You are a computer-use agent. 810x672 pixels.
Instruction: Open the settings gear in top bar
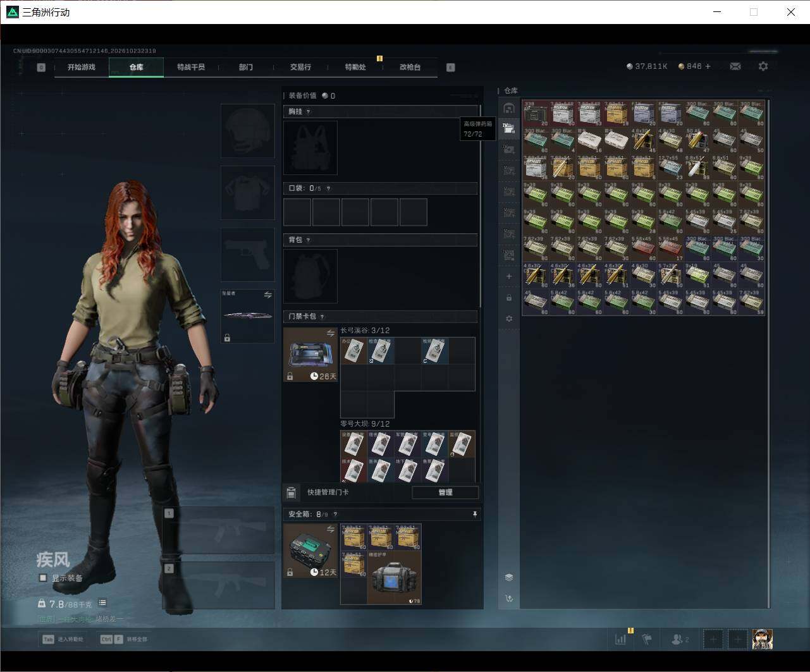click(x=763, y=66)
